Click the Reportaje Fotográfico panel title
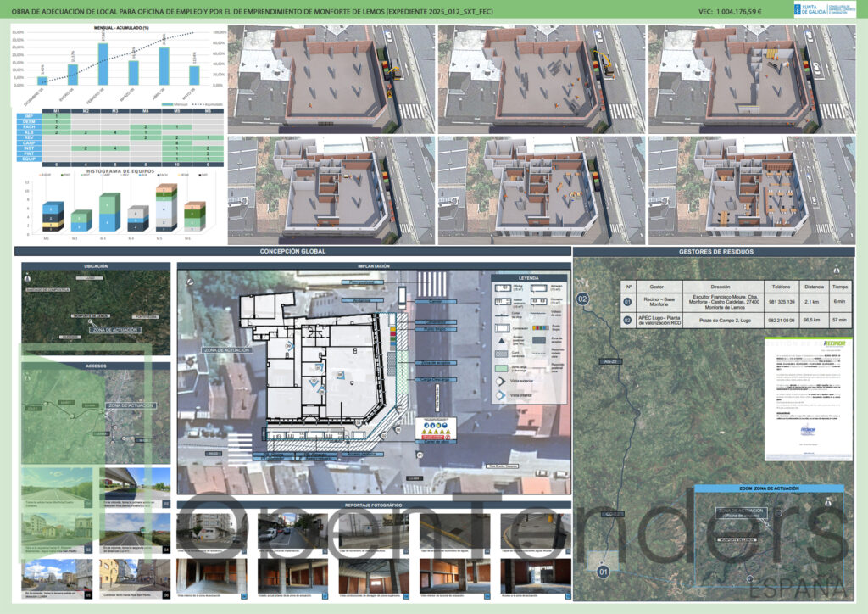868x614 pixels. click(374, 505)
